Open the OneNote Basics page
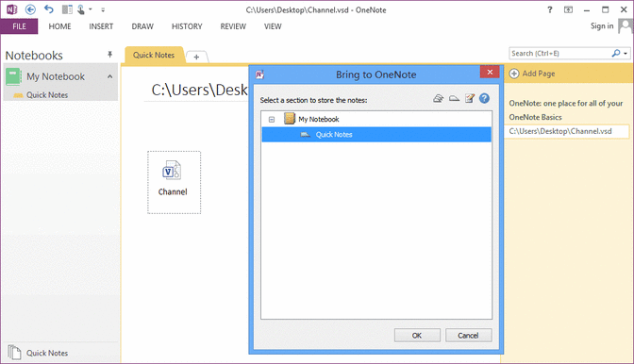The height and width of the screenshot is (364, 634). [535, 117]
